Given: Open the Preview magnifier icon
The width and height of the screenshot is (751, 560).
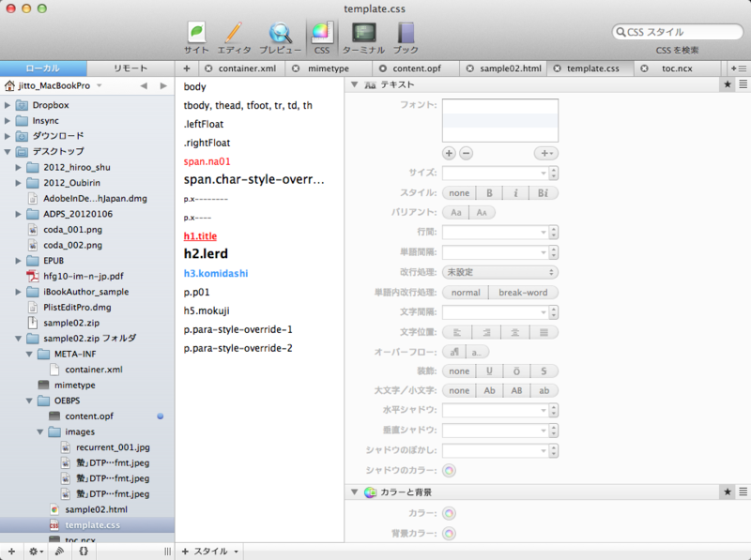Looking at the screenshot, I should (x=280, y=33).
